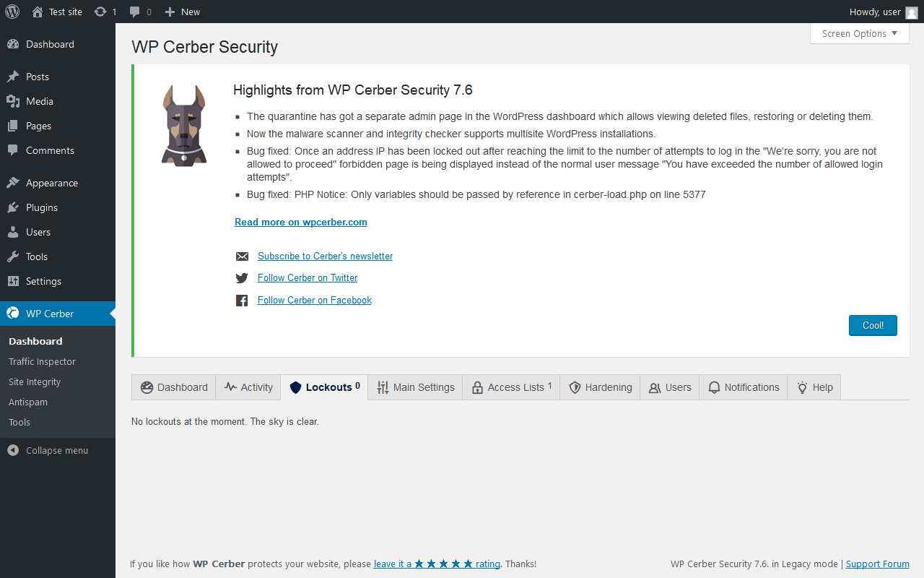Select the Lockouts tab
This screenshot has height=578, width=924.
click(324, 387)
